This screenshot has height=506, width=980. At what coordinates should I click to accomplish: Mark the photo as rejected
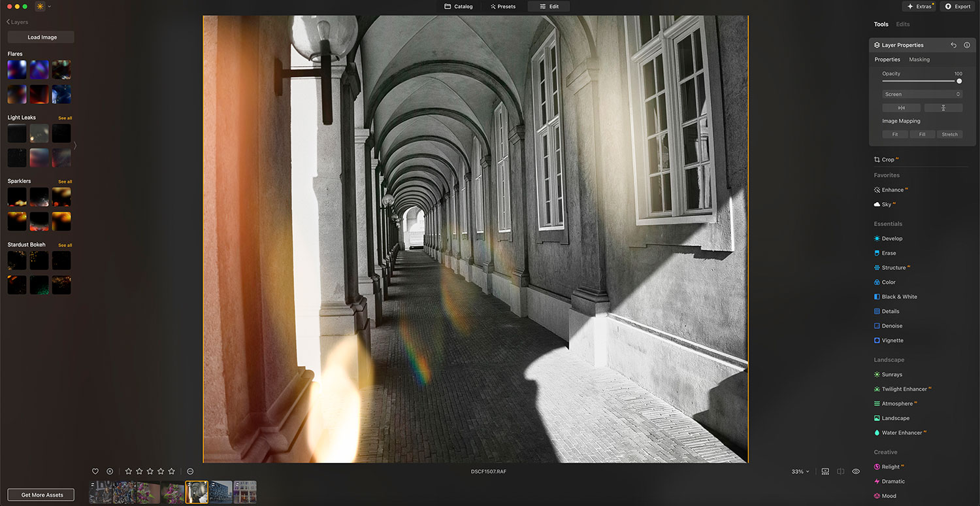pos(110,471)
